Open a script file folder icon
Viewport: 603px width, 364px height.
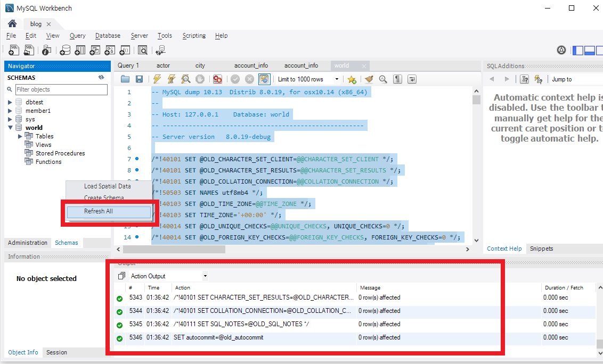[125, 79]
